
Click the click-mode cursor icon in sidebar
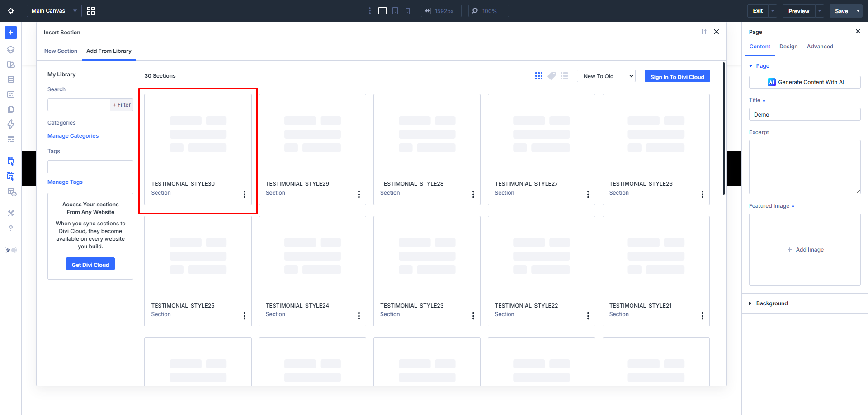pyautogui.click(x=11, y=161)
